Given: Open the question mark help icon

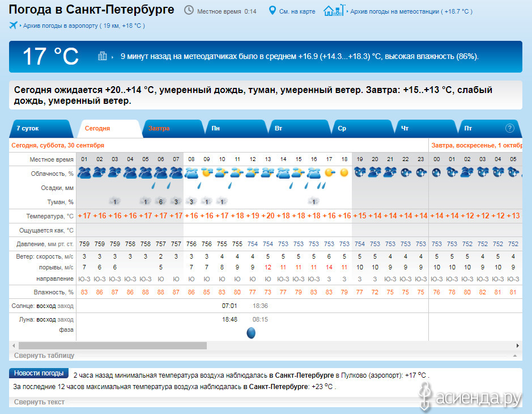Looking at the screenshot, I should coord(509,128).
